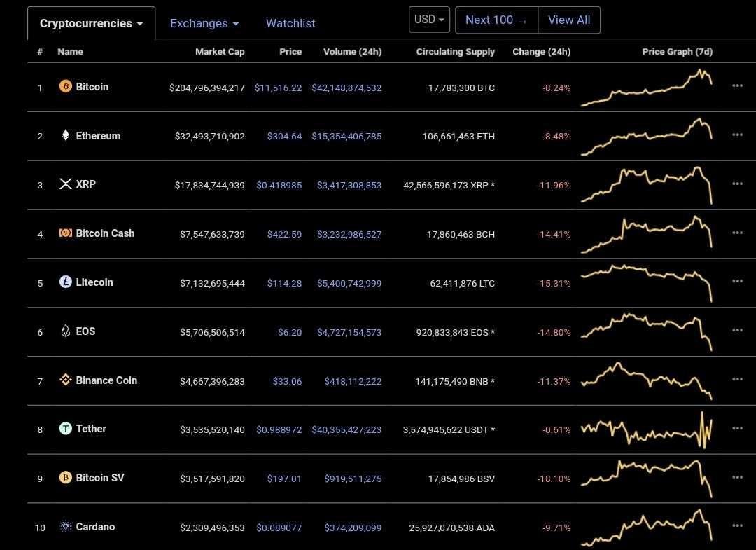The height and width of the screenshot is (550, 756).
Task: Sort by Change (24h) column header
Action: (x=541, y=52)
